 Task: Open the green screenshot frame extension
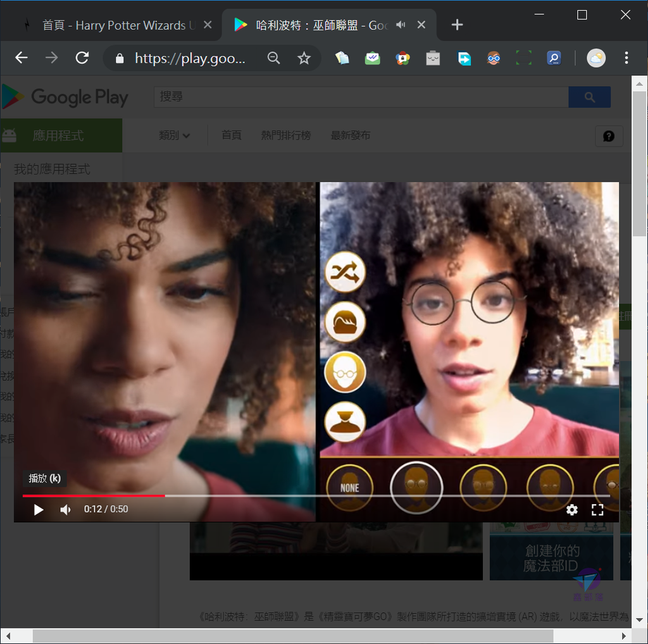click(x=523, y=58)
